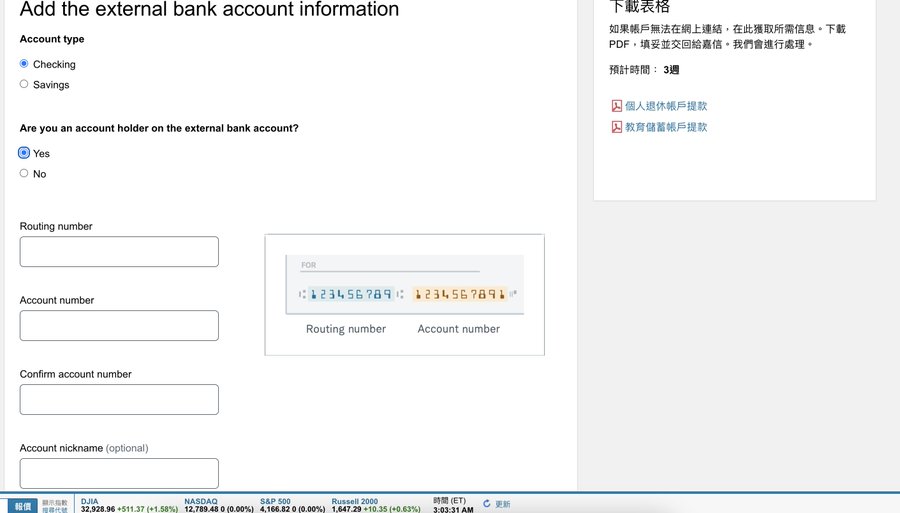Viewport: 900px width, 513px height.
Task: Focus the Confirm account number field
Action: click(119, 400)
